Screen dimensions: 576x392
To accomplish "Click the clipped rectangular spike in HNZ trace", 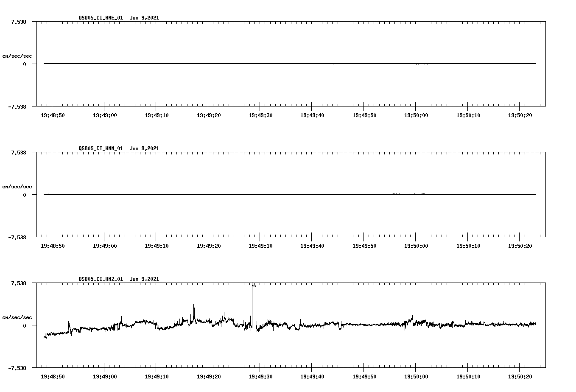I will 254,306.
